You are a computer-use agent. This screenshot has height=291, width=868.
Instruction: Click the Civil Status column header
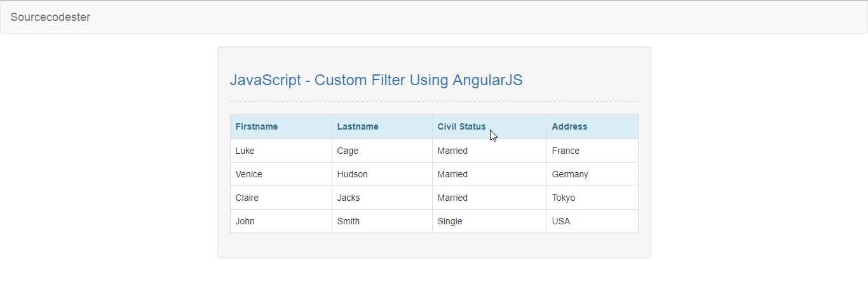[489, 126]
